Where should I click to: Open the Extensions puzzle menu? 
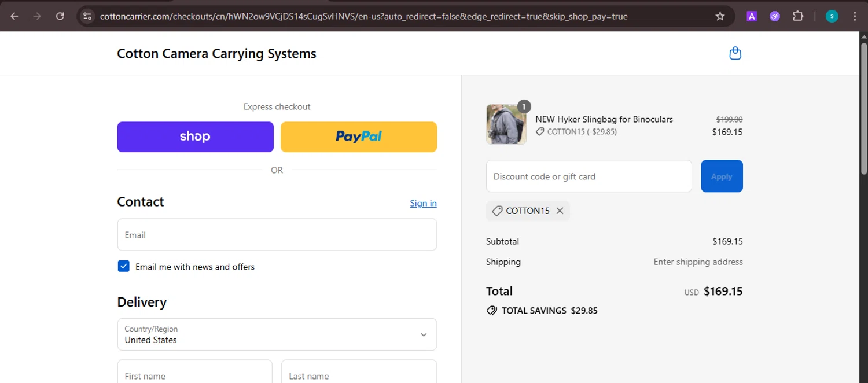coord(798,16)
